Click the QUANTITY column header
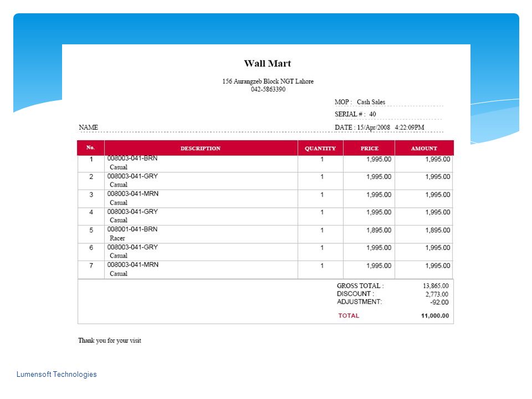The image size is (532, 399). pos(320,149)
